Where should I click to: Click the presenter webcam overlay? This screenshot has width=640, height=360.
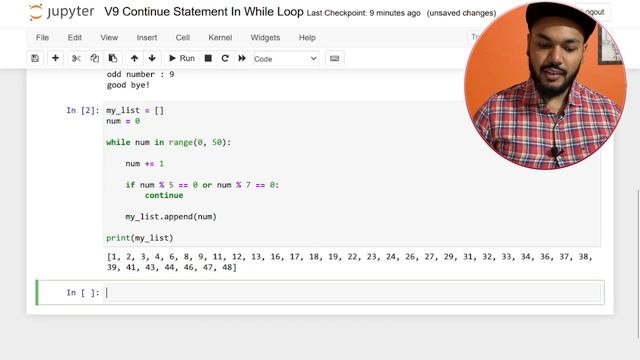click(x=545, y=86)
